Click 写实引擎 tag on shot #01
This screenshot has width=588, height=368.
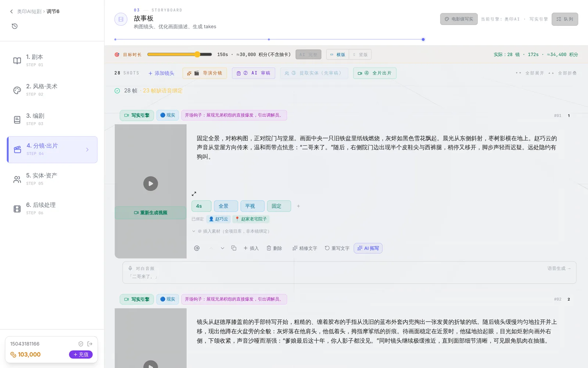[137, 115]
